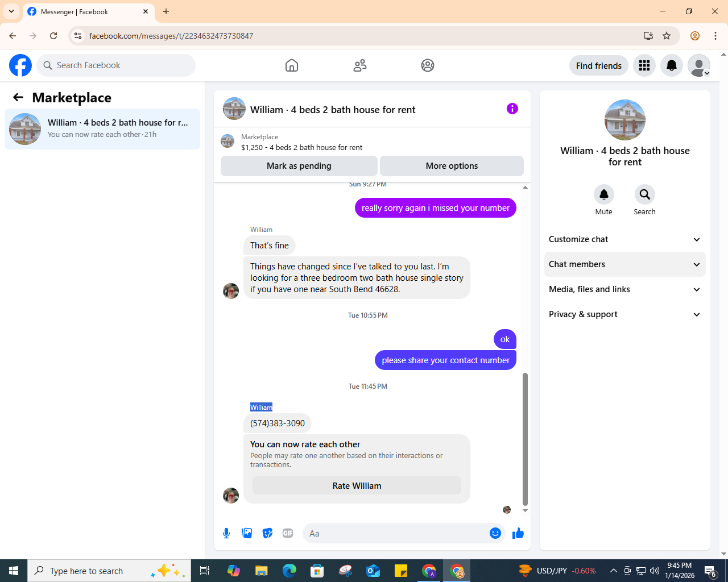Viewport: 728px width, 582px height.
Task: Click the phone number message (574)383-3090
Action: coord(278,423)
